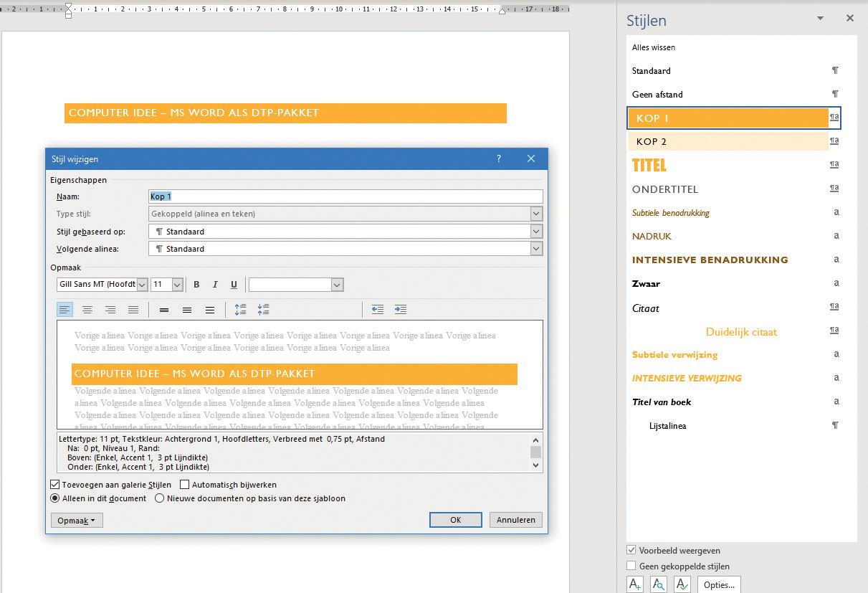Image resolution: width=868 pixels, height=593 pixels.
Task: Click the orange heading in the document
Action: 285,113
